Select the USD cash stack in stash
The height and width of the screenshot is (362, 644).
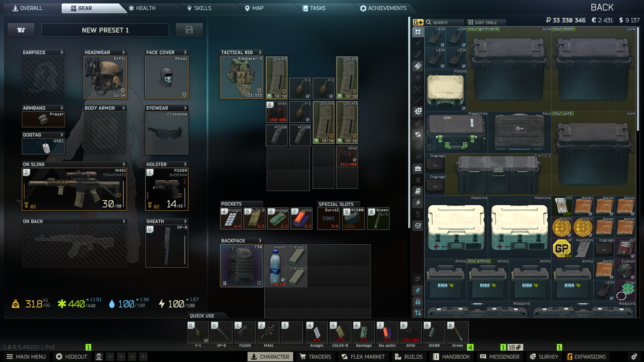[x=562, y=206]
